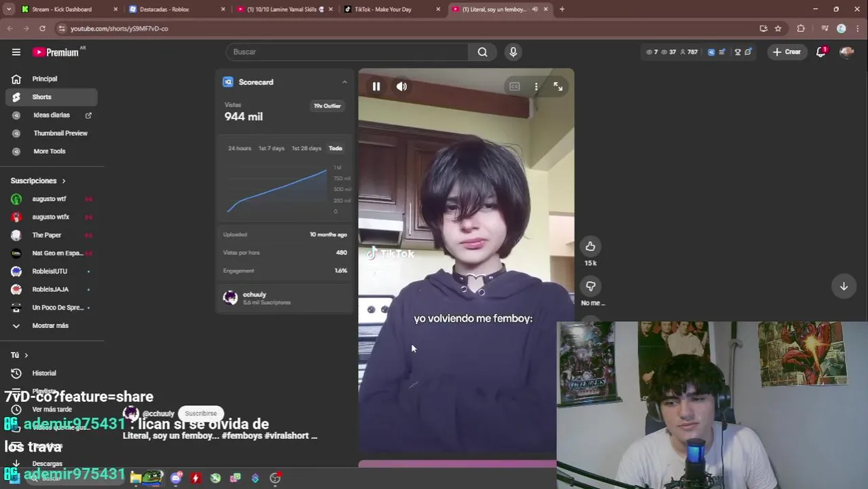Reload the current page
This screenshot has width=868, height=489.
42,29
